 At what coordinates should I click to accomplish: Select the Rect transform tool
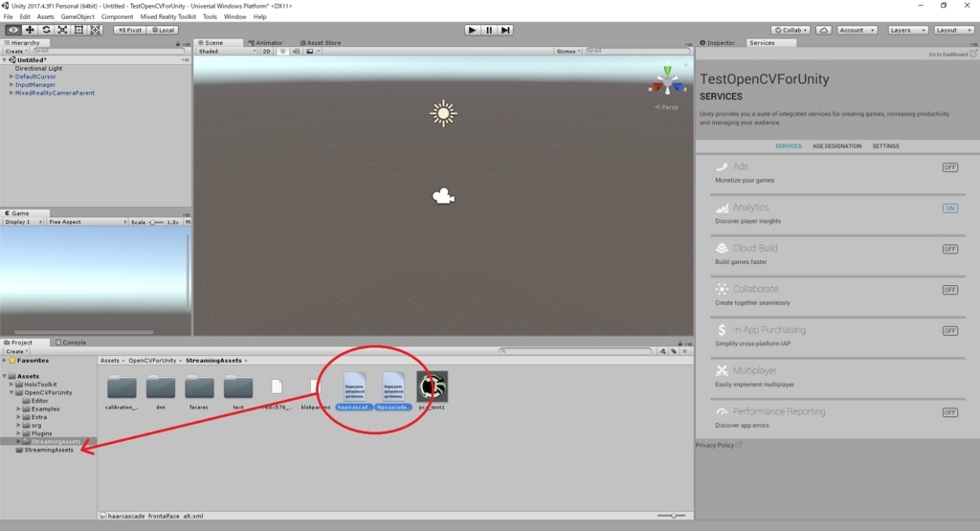[x=78, y=30]
